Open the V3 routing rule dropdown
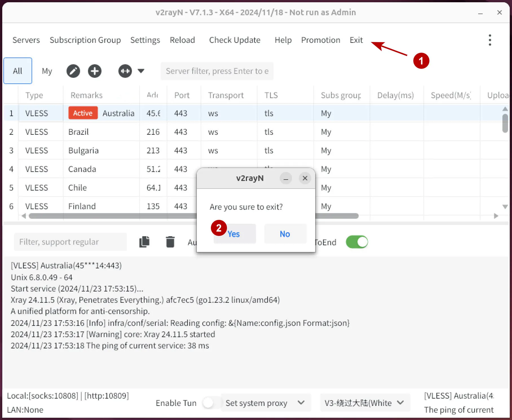 365,403
